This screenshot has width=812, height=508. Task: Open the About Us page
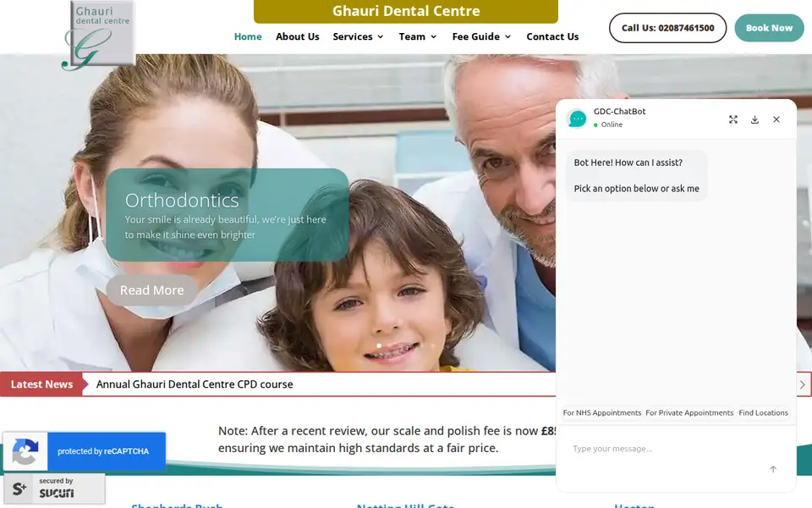tap(297, 36)
